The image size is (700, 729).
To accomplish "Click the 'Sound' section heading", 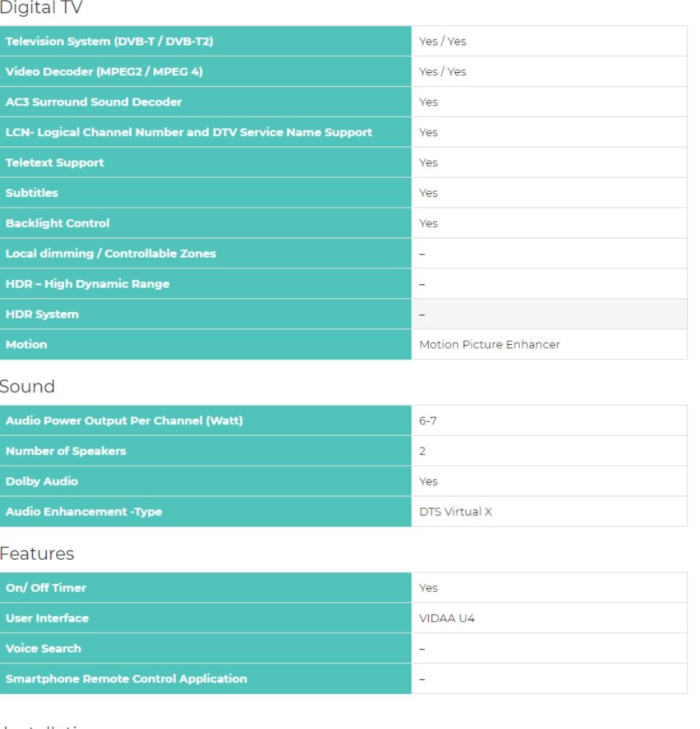I will pyautogui.click(x=27, y=386).
